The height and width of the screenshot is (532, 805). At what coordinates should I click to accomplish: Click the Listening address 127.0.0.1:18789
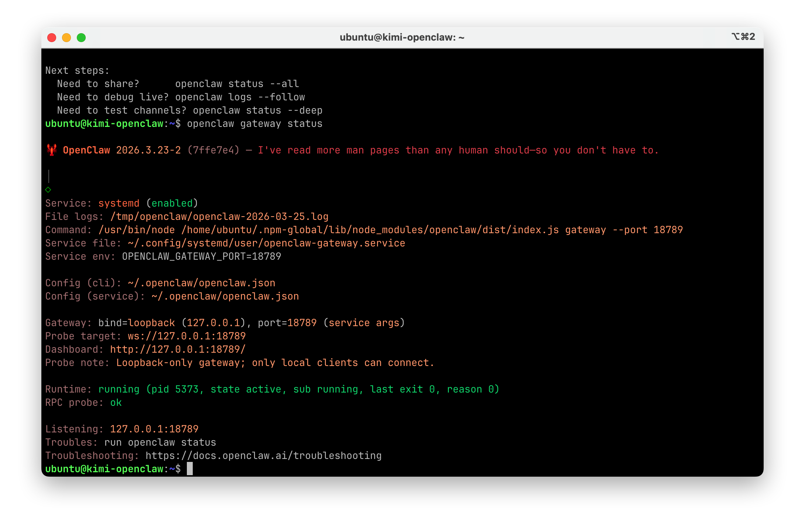154,429
